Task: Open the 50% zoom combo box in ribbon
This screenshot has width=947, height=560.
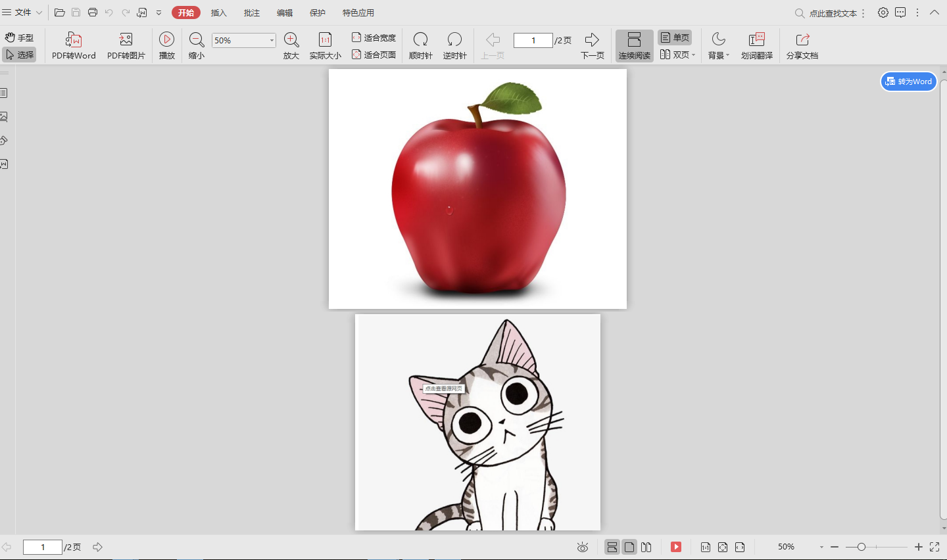Action: (243, 40)
